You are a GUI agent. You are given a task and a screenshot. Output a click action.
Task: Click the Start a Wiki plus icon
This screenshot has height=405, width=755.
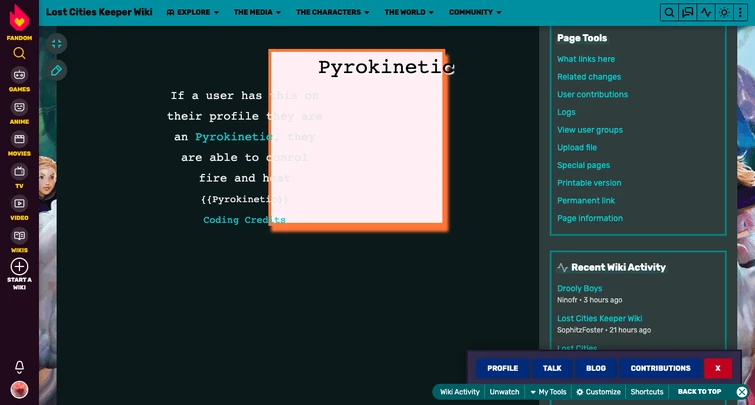coord(19,266)
